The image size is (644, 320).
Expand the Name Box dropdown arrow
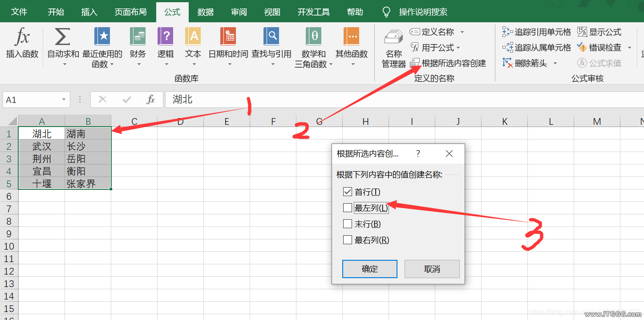click(64, 100)
